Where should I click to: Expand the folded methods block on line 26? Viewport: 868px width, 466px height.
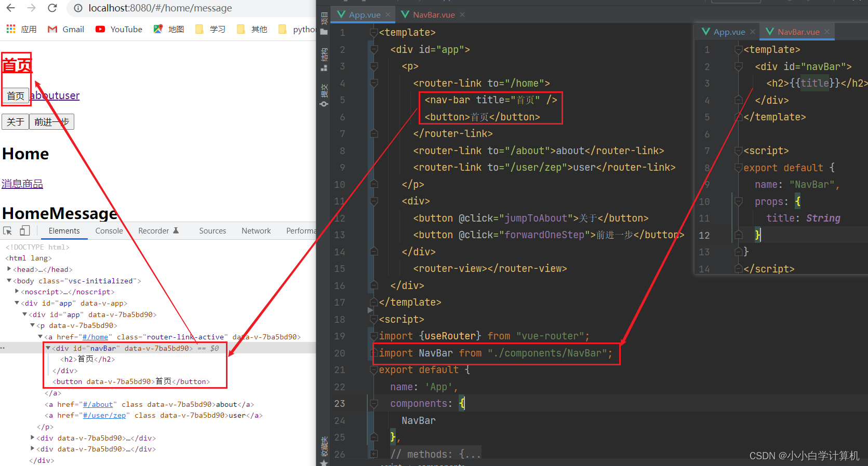[373, 454]
